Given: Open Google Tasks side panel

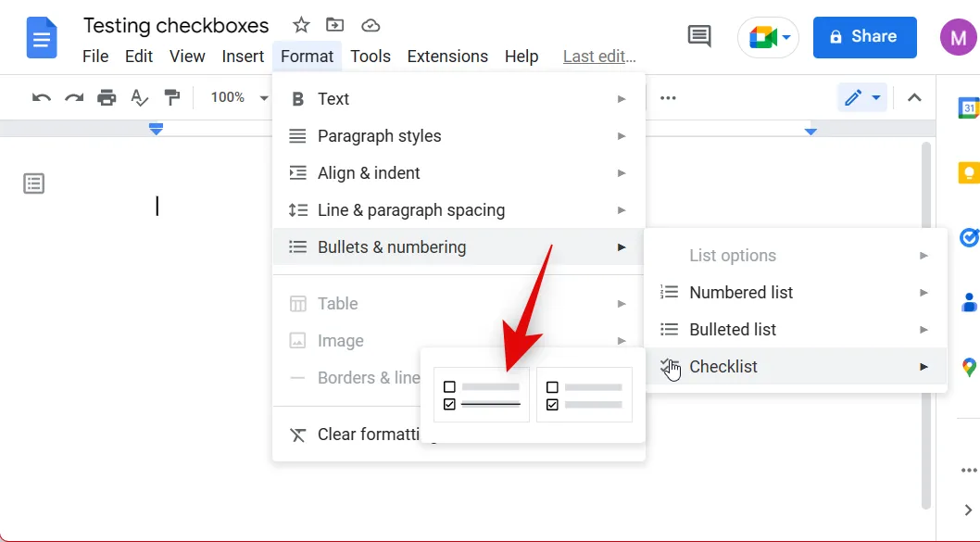Looking at the screenshot, I should (x=969, y=237).
